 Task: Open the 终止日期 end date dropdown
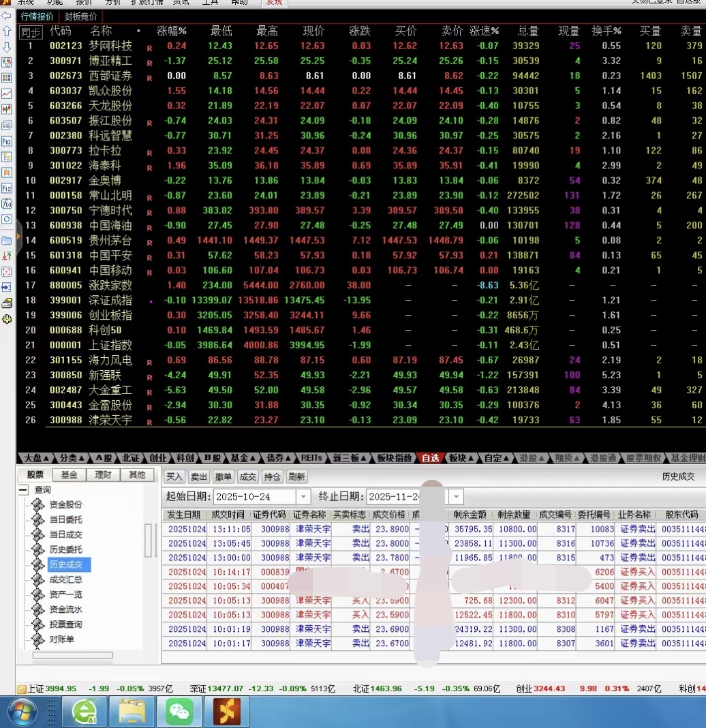coord(456,497)
